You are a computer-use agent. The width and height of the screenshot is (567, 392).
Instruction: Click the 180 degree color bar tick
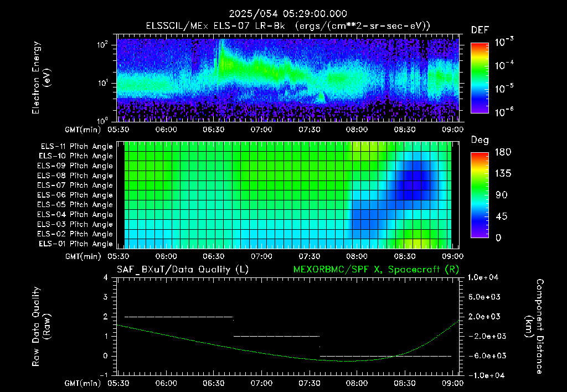tap(503, 152)
